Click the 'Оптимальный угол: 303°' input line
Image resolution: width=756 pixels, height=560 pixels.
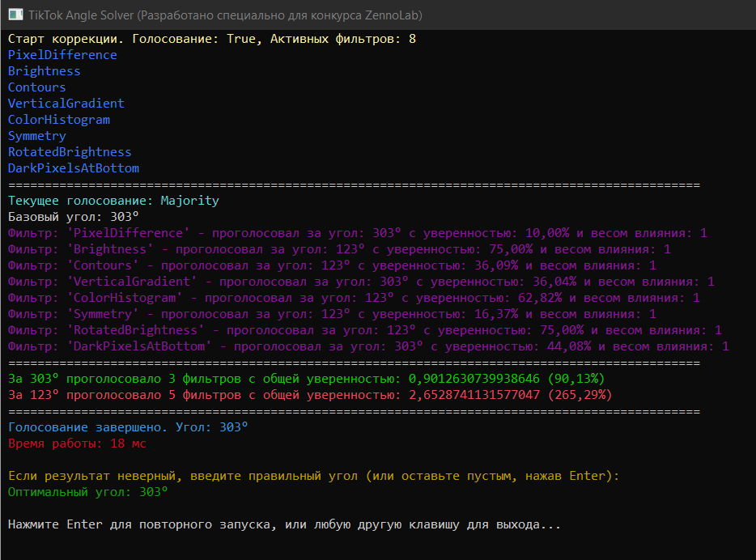[88, 492]
